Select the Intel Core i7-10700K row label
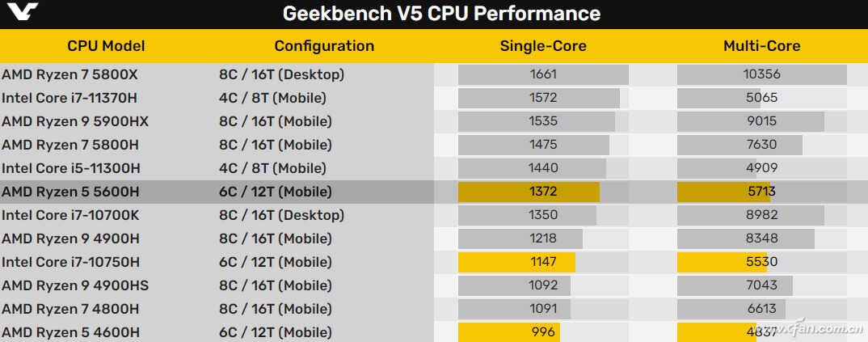868x342 pixels. (x=71, y=215)
